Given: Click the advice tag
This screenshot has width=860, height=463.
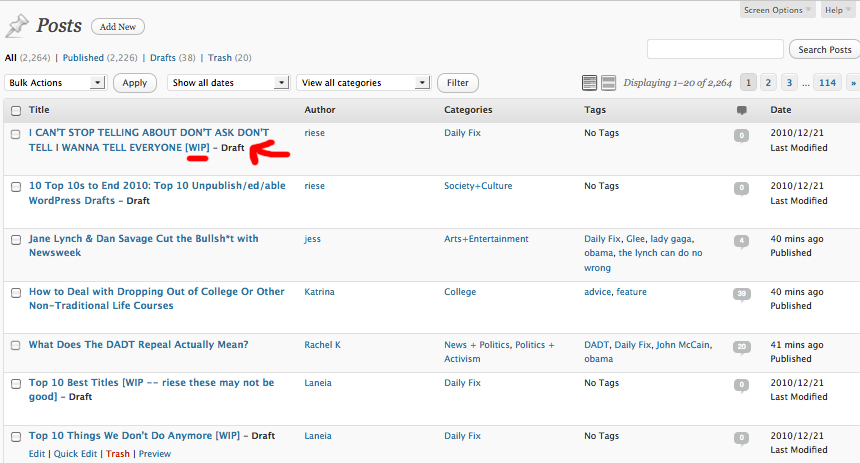Looking at the screenshot, I should [x=597, y=292].
